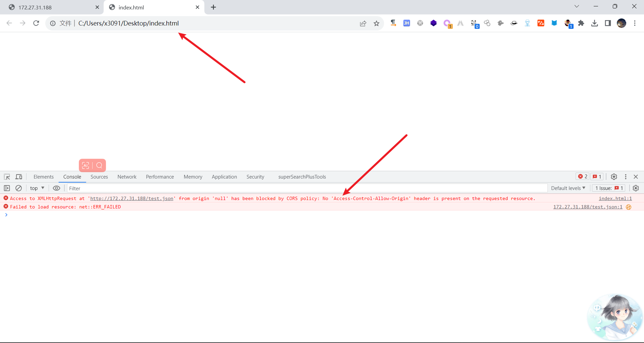This screenshot has width=644, height=343.
Task: Share this page via the share icon
Action: coord(363,23)
